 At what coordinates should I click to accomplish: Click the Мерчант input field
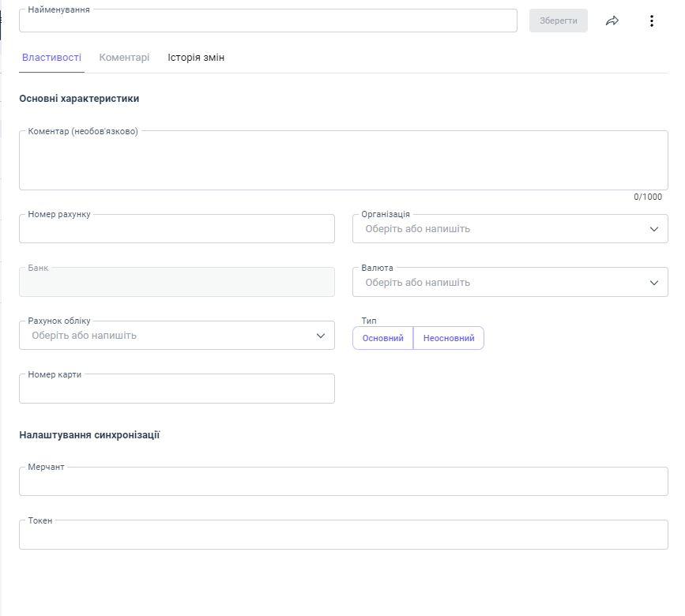point(343,482)
